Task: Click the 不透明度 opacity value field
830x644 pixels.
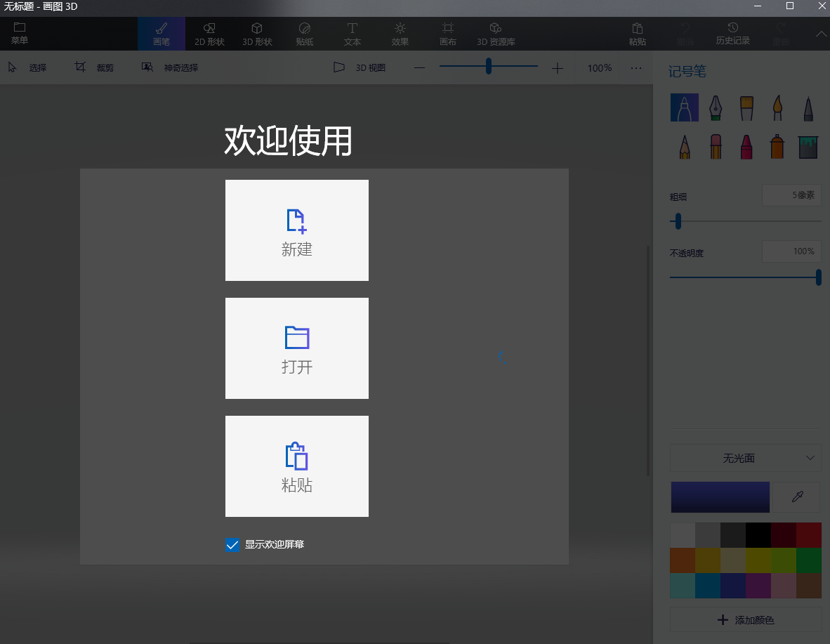Action: [792, 251]
